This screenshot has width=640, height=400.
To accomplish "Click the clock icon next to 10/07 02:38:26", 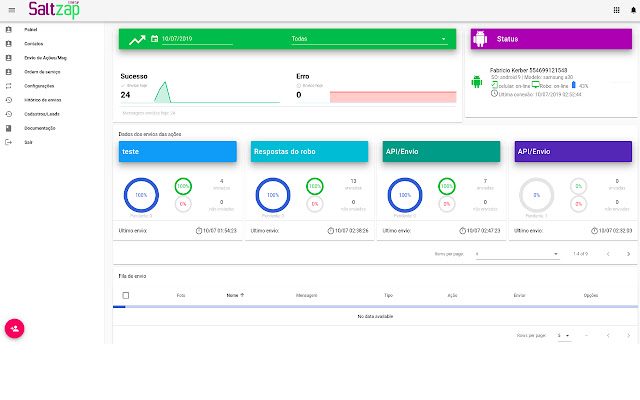I will pos(331,231).
